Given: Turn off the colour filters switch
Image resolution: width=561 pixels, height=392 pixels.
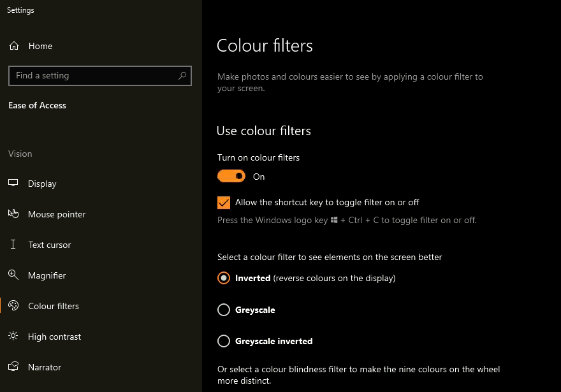Looking at the screenshot, I should point(231,176).
